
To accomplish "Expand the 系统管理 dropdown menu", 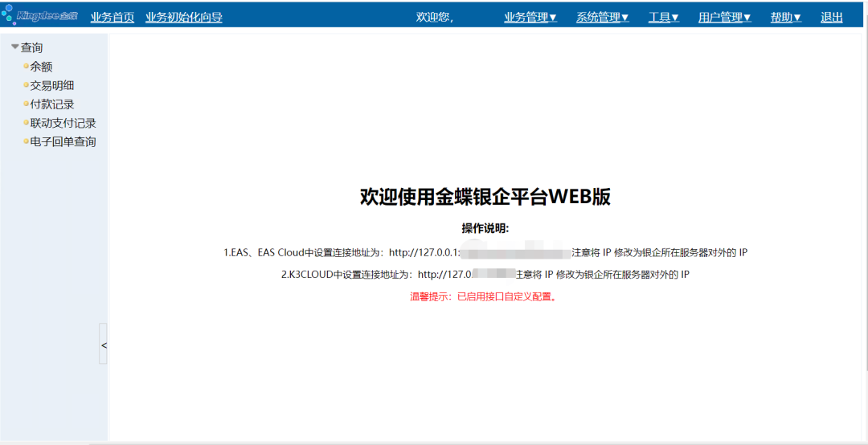I will (602, 18).
